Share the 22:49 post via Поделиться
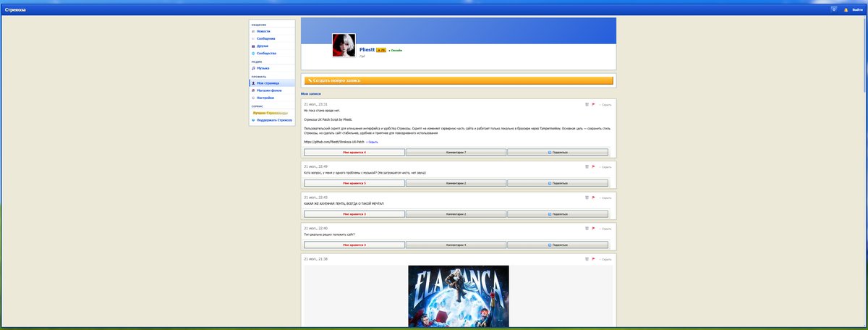 coord(558,183)
